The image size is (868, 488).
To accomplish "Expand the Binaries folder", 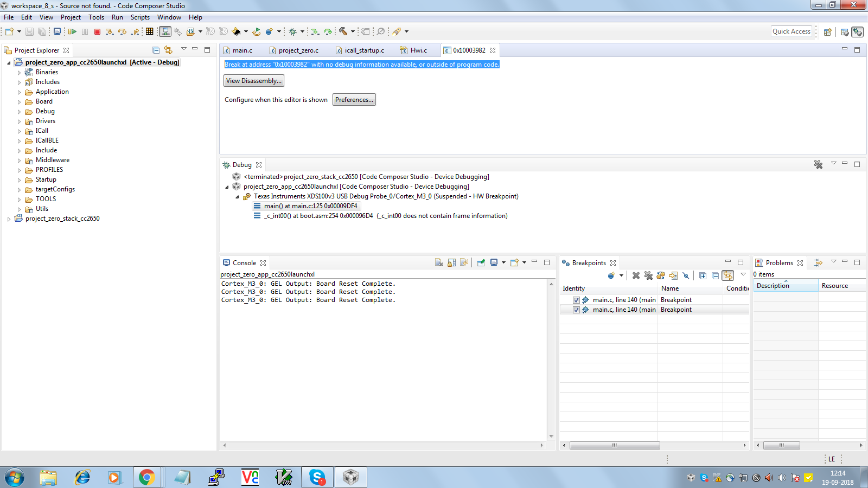I will pos(19,72).
